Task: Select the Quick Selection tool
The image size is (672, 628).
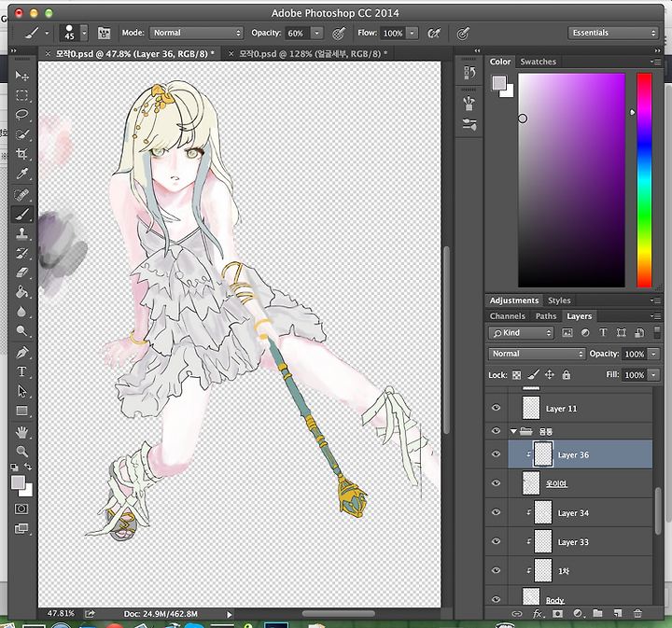Action: tap(21, 134)
